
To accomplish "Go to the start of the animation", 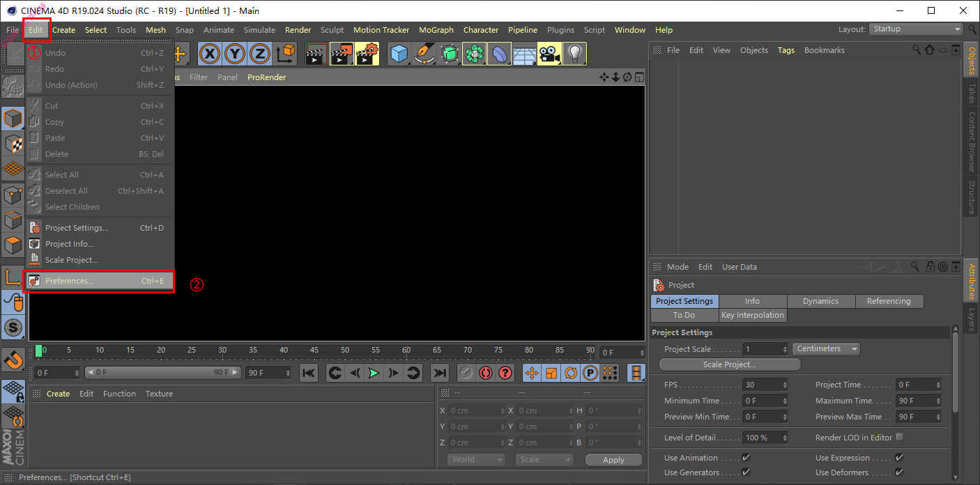I will [309, 373].
